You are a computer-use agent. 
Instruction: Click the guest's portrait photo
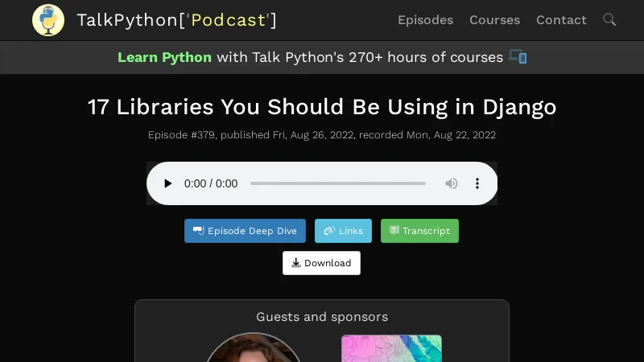pos(253,349)
